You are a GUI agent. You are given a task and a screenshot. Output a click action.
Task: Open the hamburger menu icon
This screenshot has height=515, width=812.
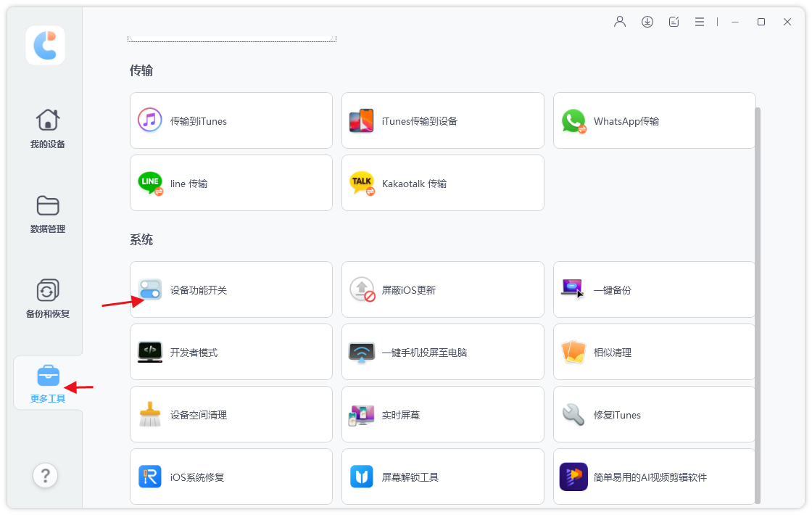coord(700,22)
